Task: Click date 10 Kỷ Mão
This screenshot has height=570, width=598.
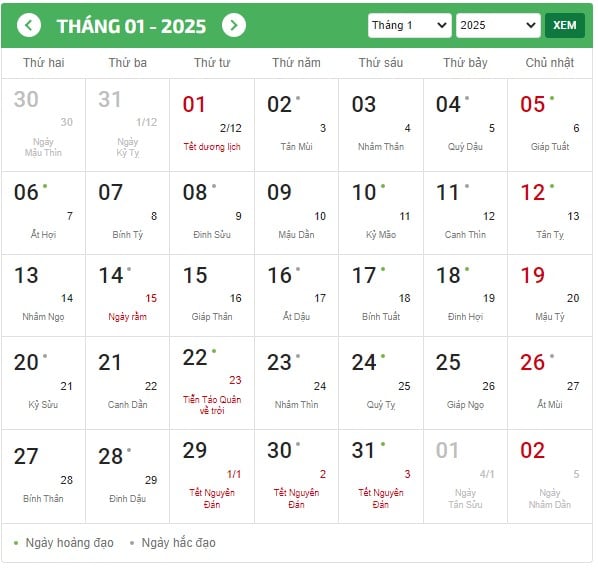Action: point(381,213)
